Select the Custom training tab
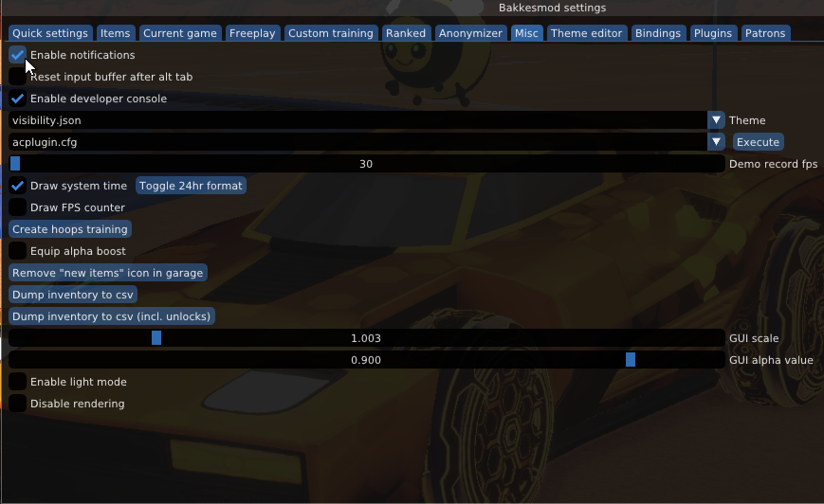Image resolution: width=824 pixels, height=504 pixels. [x=331, y=33]
